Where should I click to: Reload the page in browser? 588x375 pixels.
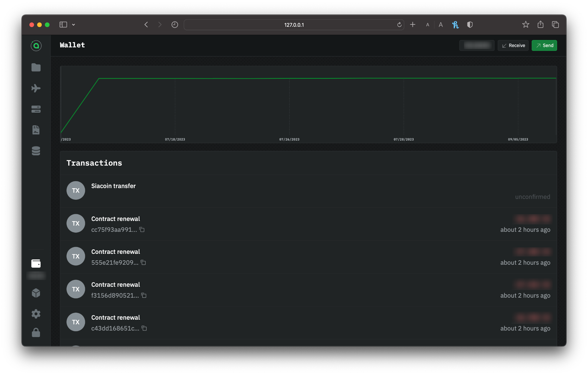coord(399,25)
